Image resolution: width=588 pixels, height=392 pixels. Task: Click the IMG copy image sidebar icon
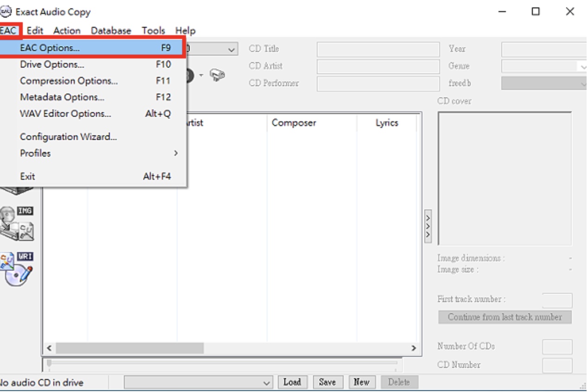[17, 224]
